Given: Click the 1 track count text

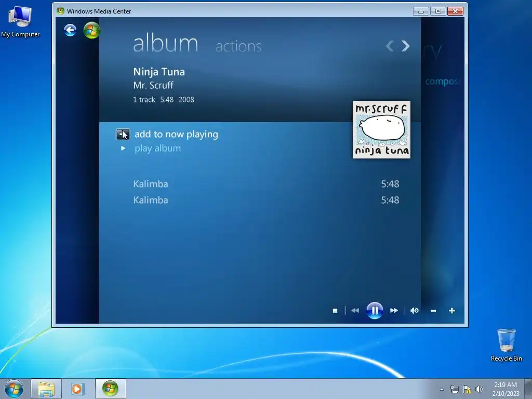Looking at the screenshot, I should point(144,100).
